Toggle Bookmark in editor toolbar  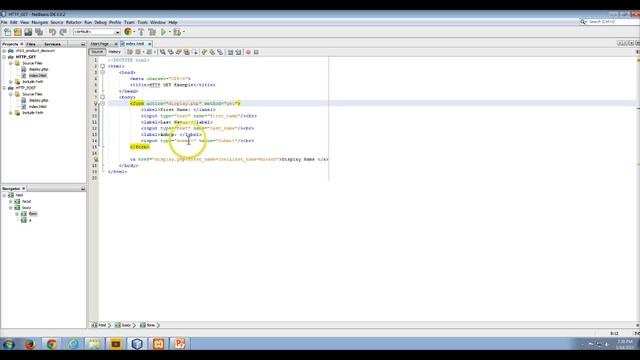(220, 52)
